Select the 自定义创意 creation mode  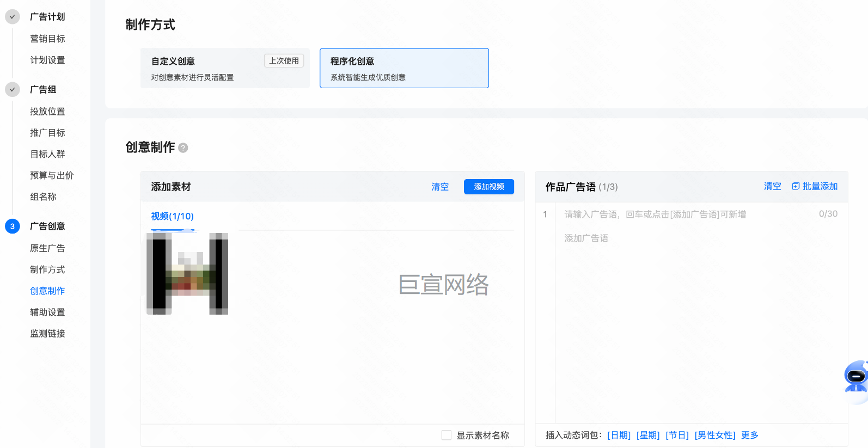[225, 68]
